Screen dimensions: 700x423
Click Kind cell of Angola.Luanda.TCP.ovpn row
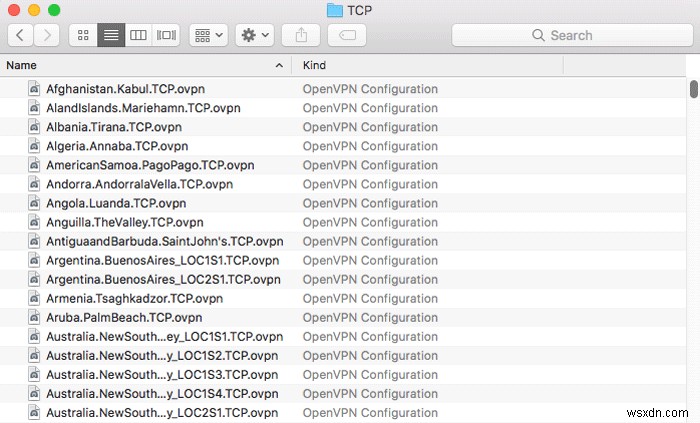coord(370,203)
